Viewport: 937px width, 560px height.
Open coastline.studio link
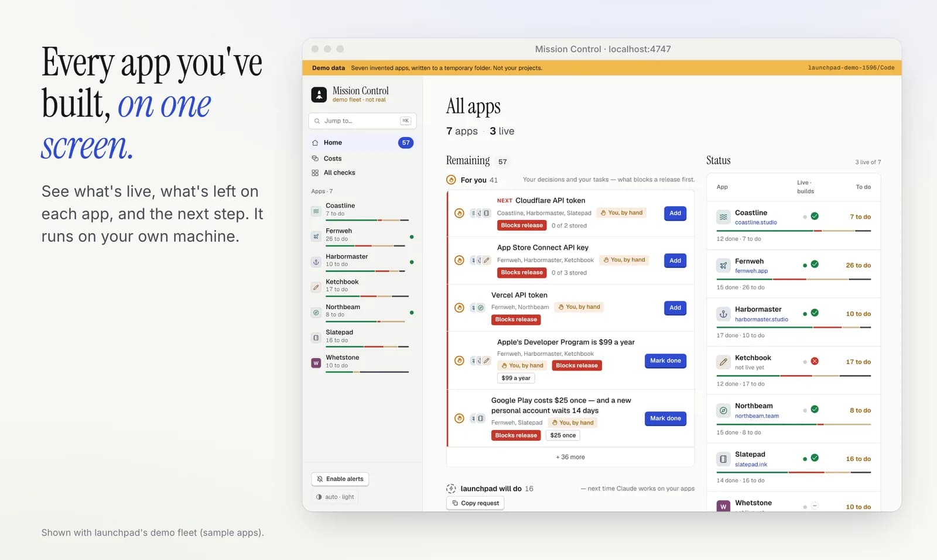click(756, 222)
